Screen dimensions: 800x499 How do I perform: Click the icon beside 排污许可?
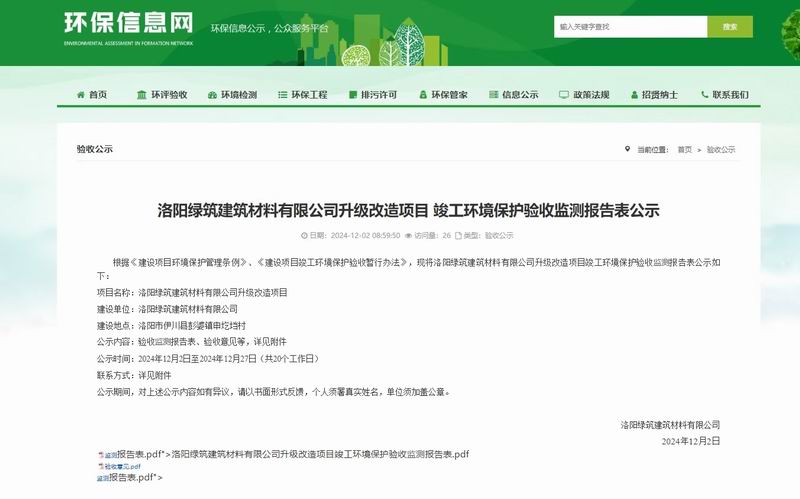point(353,95)
